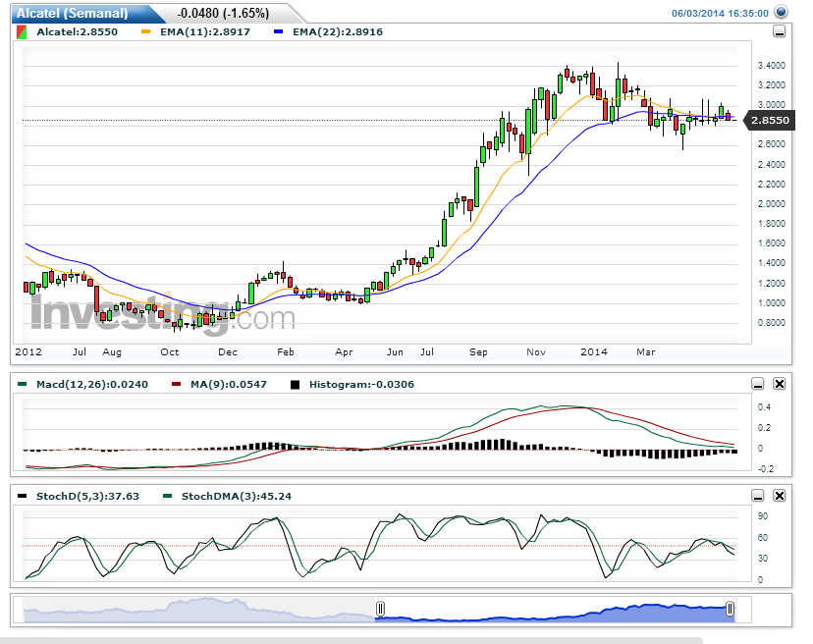This screenshot has width=813, height=644.
Task: Click the Dec label on the time axis
Action: 228,352
